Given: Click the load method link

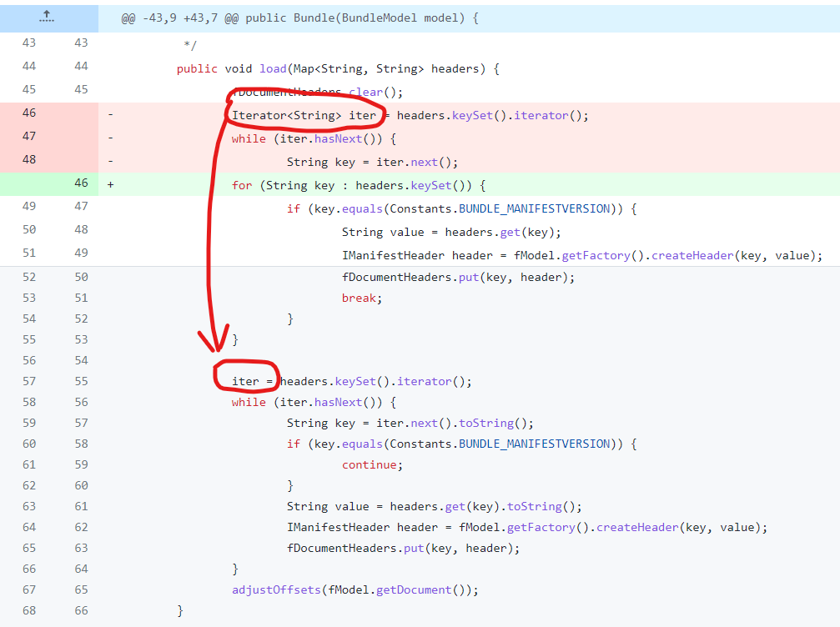Looking at the screenshot, I should point(271,68).
